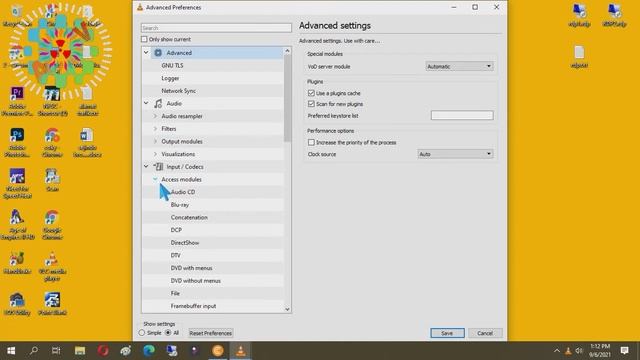Open Google Chrome desktop shortcut
This screenshot has width=640, height=360.
point(52,224)
